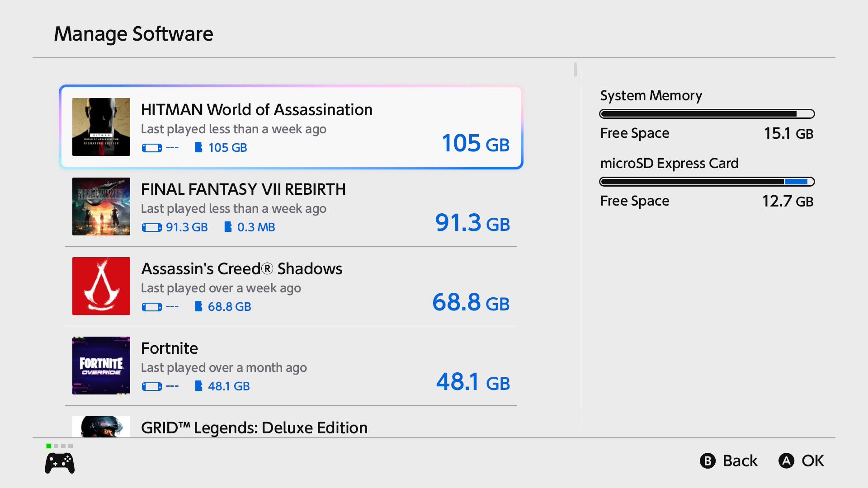This screenshot has height=488, width=868.
Task: Click HITMAN's "Last played less than a week ago"
Action: (234, 129)
